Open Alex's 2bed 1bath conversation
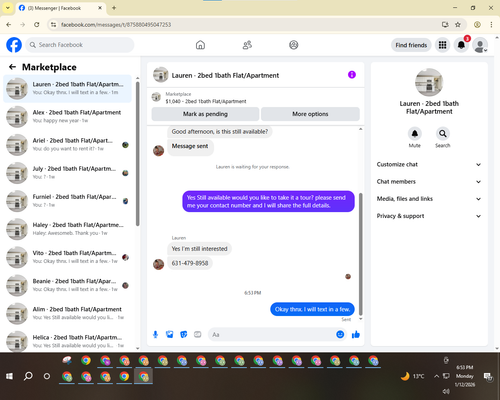The height and width of the screenshot is (400, 500). [x=67, y=116]
